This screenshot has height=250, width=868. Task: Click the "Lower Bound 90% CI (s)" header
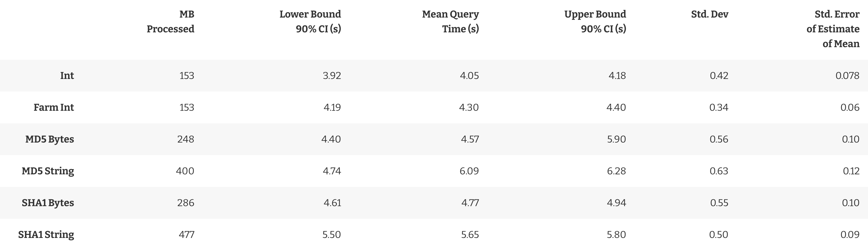(310, 22)
